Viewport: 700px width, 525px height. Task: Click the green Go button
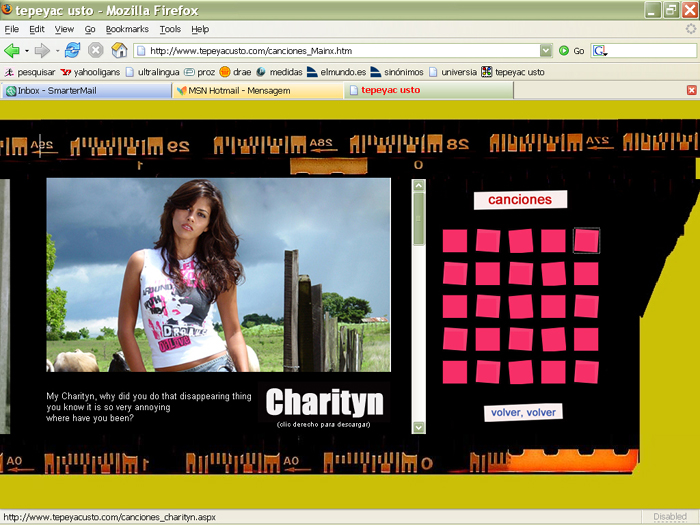[571, 51]
